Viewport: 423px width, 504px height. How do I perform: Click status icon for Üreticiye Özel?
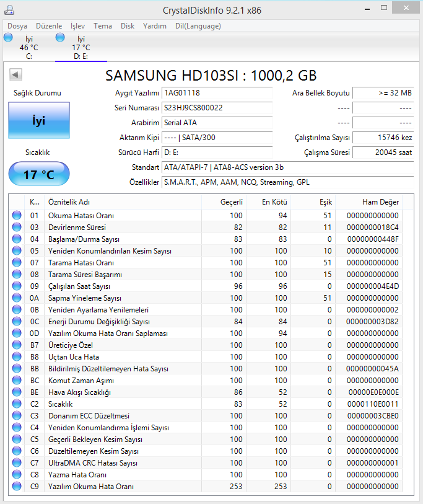coord(17,345)
